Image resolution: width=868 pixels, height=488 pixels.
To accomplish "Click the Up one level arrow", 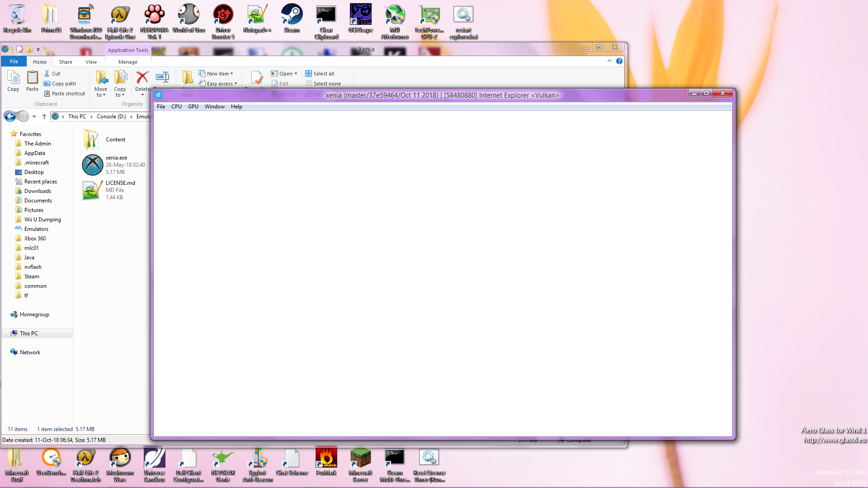I will click(44, 116).
